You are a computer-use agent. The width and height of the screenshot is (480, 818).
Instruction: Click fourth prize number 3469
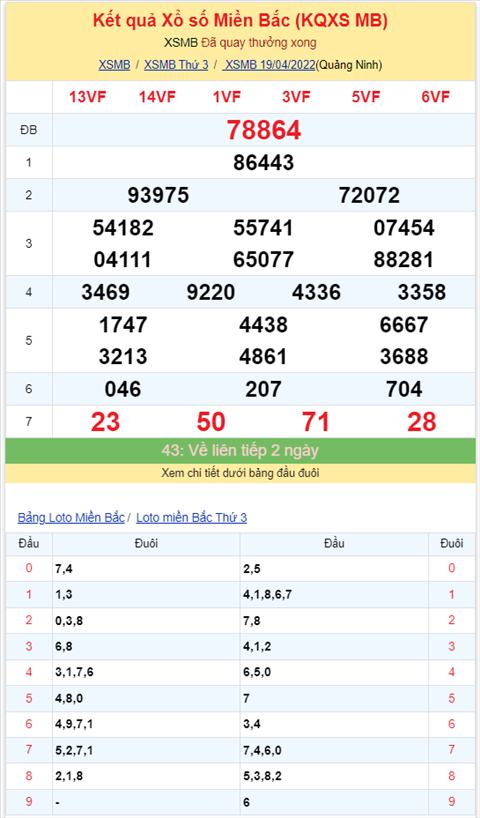tap(105, 292)
